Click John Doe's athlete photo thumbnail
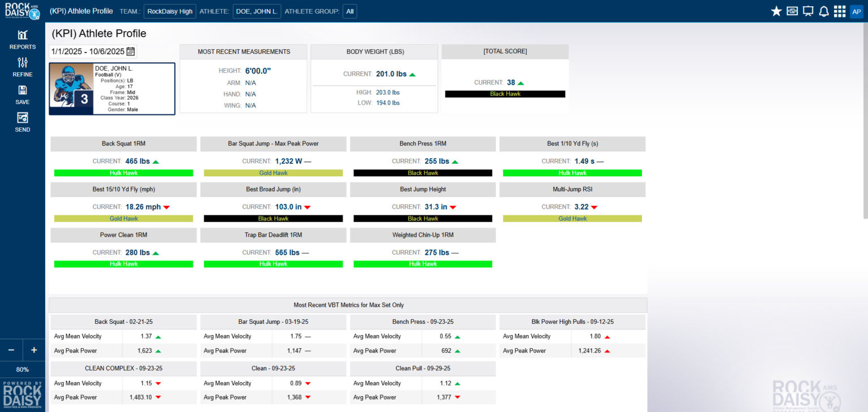This screenshot has height=412, width=868. click(71, 88)
